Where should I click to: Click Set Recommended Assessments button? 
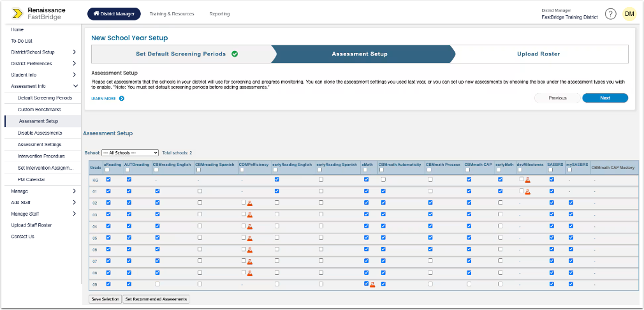[x=156, y=299]
